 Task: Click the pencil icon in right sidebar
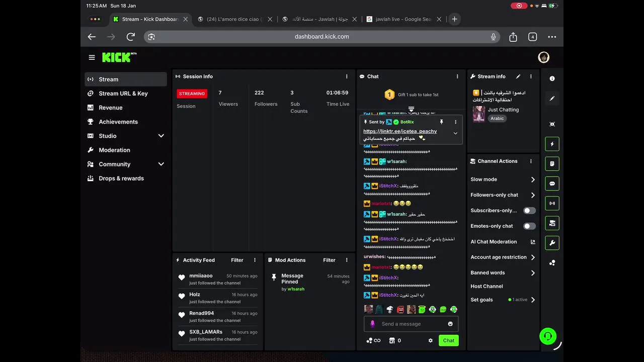(552, 99)
